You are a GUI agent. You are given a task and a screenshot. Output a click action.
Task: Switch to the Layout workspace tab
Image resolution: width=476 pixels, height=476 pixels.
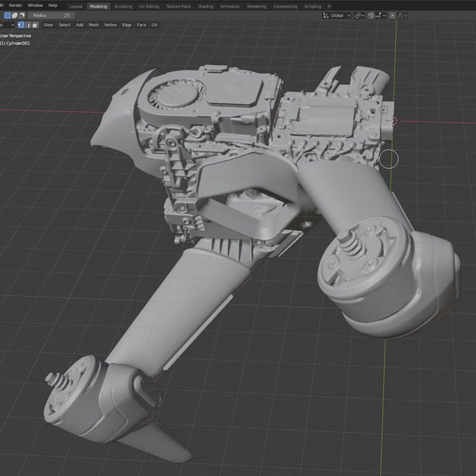tap(76, 6)
